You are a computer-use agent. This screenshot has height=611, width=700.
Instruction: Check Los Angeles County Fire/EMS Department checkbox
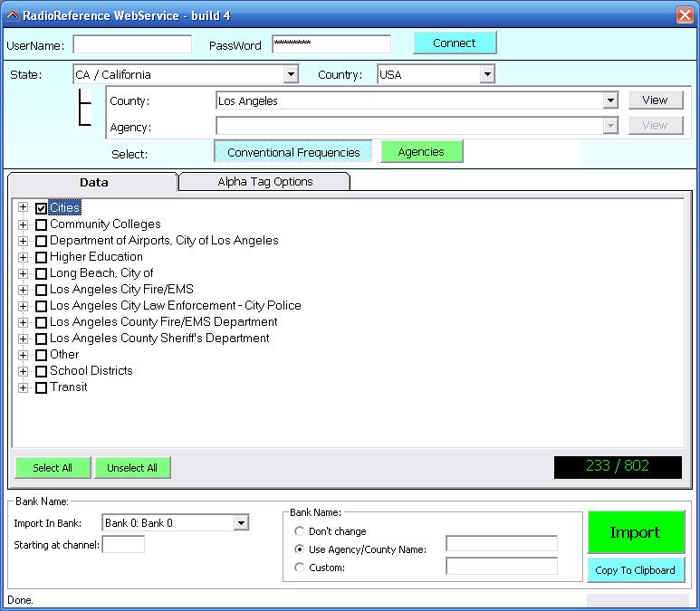[x=41, y=322]
